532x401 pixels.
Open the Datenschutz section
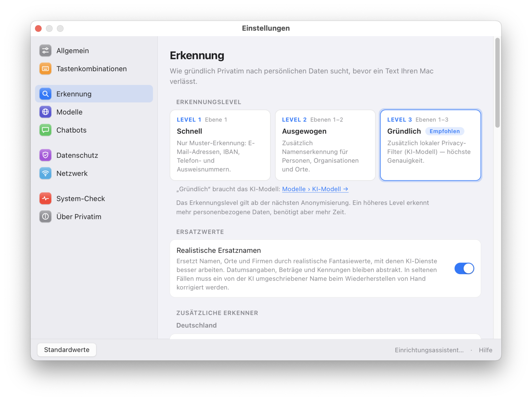point(94,155)
